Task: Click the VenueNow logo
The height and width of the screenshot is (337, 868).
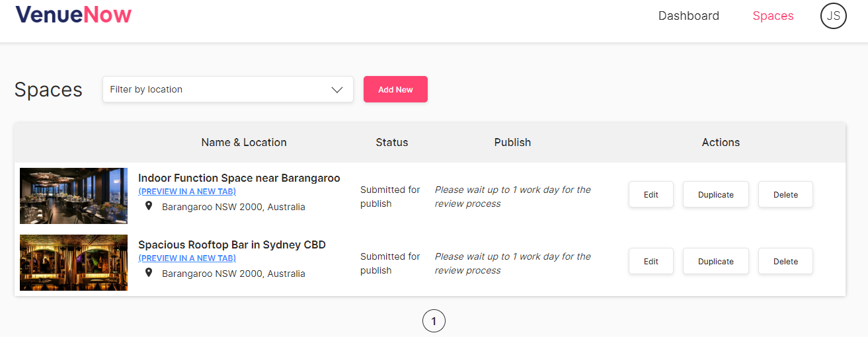Action: tap(73, 15)
